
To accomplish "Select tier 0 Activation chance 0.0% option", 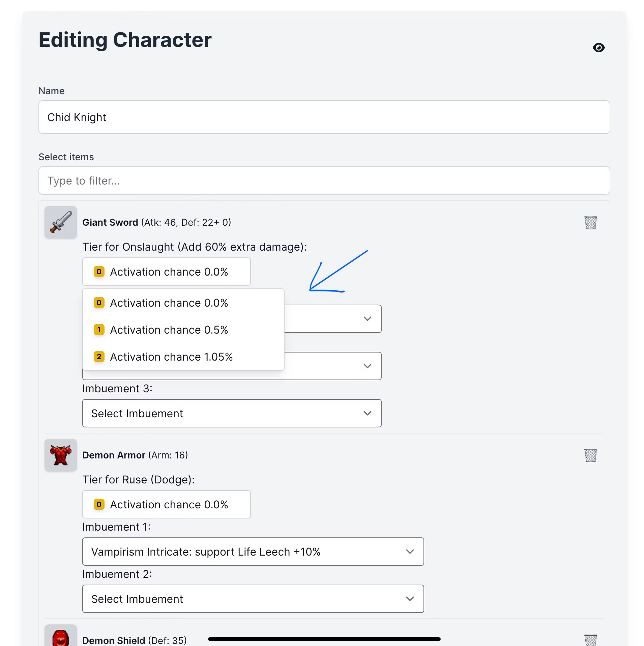I will click(x=183, y=303).
